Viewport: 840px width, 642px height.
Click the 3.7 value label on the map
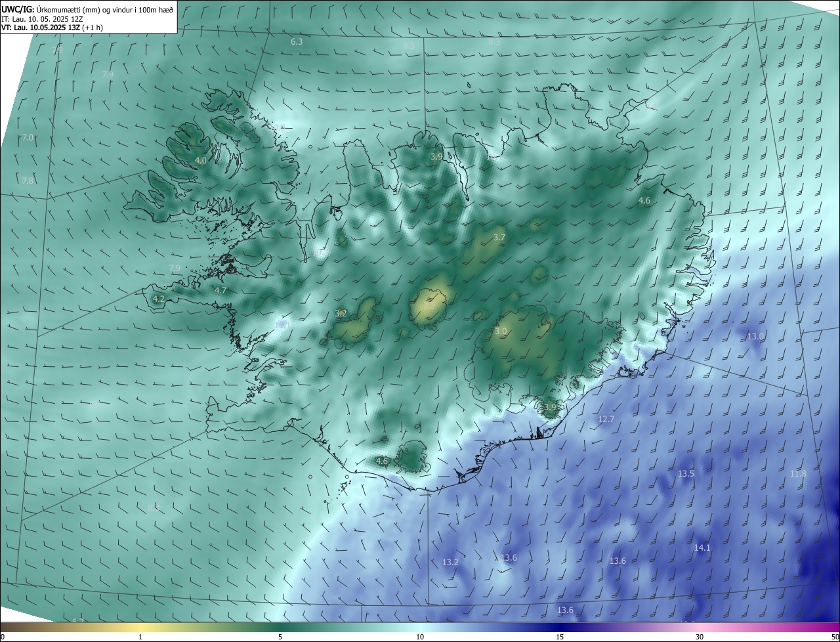499,238
